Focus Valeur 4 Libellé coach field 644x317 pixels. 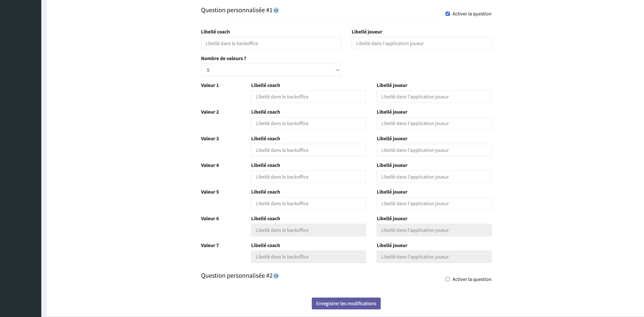point(309,177)
